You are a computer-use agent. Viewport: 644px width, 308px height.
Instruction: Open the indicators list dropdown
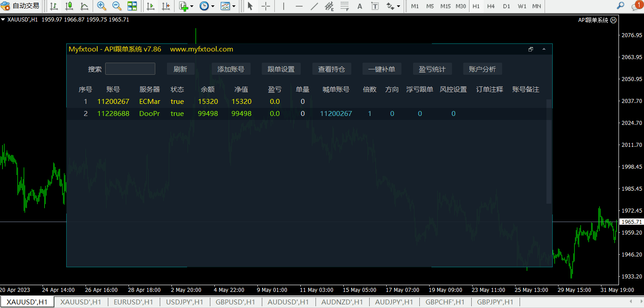point(186,6)
